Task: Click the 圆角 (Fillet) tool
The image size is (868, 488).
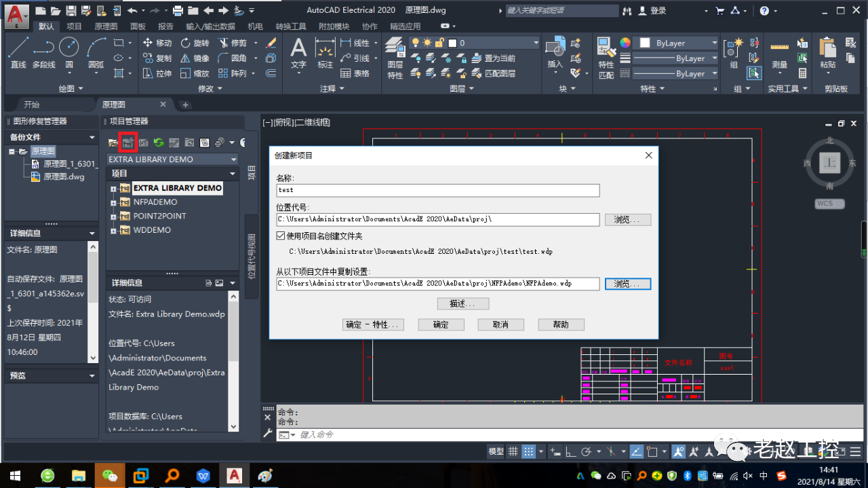Action: point(233,58)
